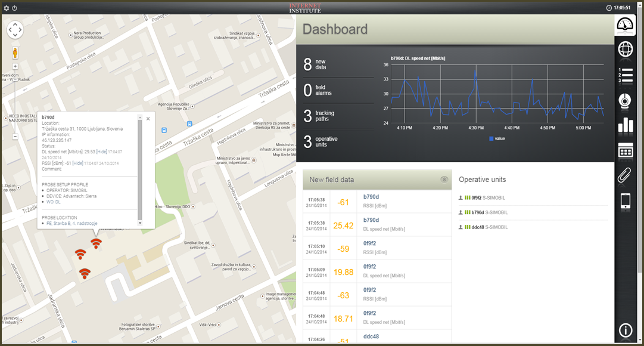Hide the DL speed net status value
This screenshot has width=644, height=346.
click(x=101, y=152)
